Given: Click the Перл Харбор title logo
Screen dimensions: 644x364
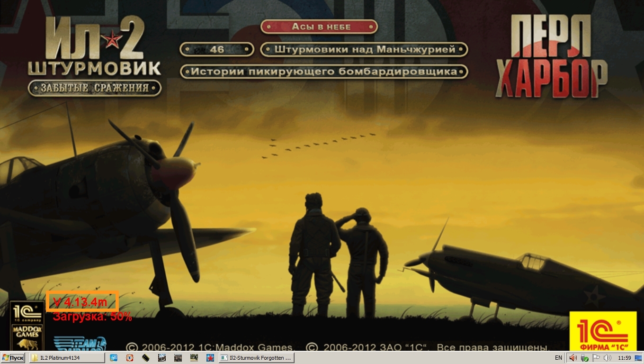Looking at the screenshot, I should tap(552, 57).
